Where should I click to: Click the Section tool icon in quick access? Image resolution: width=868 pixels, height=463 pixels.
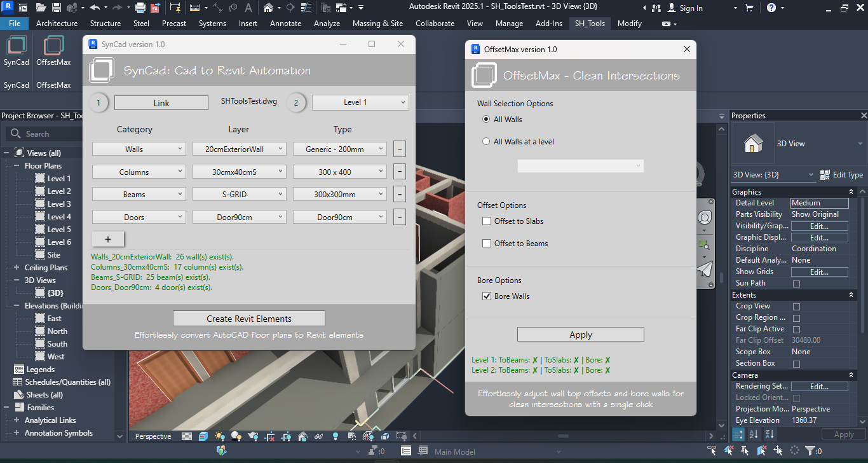coord(290,8)
